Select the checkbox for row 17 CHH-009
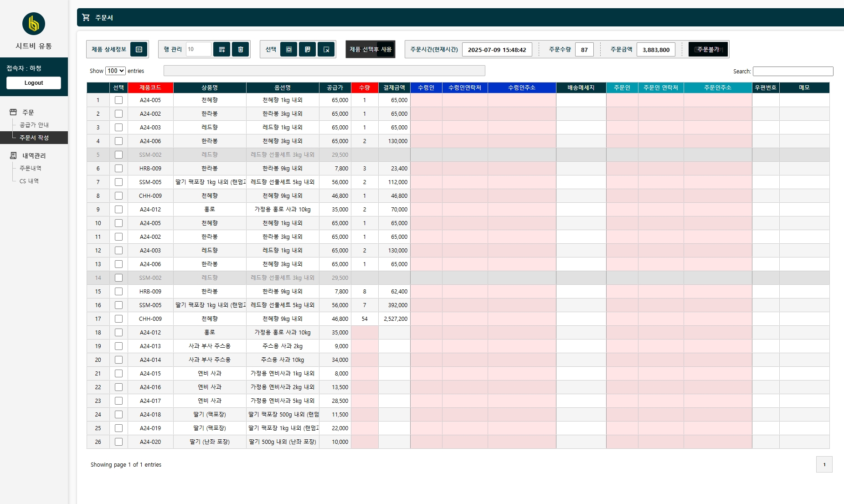Viewport: 844px width, 504px height. (118, 319)
